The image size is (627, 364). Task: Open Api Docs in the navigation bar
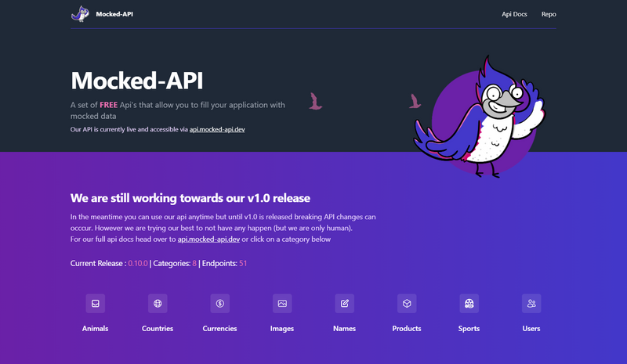pos(514,14)
